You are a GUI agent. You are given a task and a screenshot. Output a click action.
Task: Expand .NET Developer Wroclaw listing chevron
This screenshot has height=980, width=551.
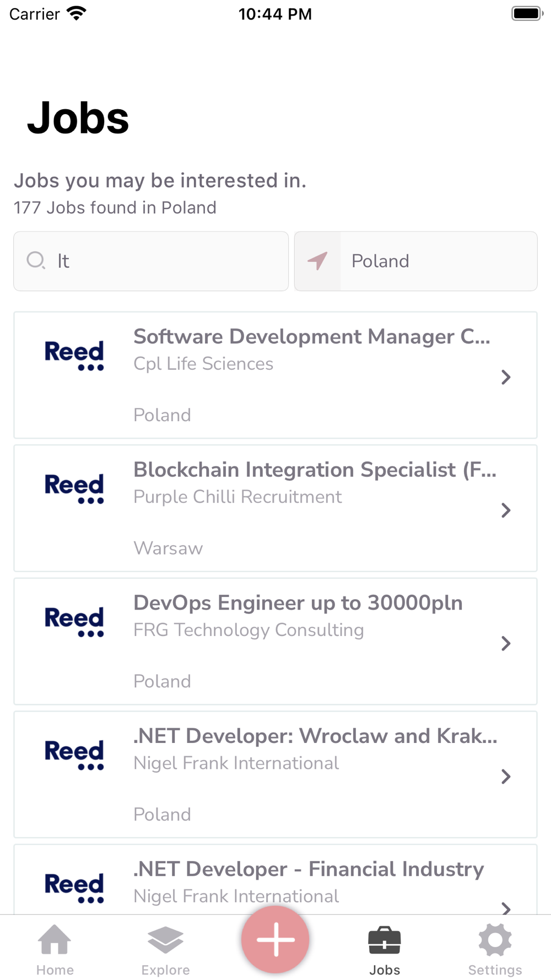point(506,777)
